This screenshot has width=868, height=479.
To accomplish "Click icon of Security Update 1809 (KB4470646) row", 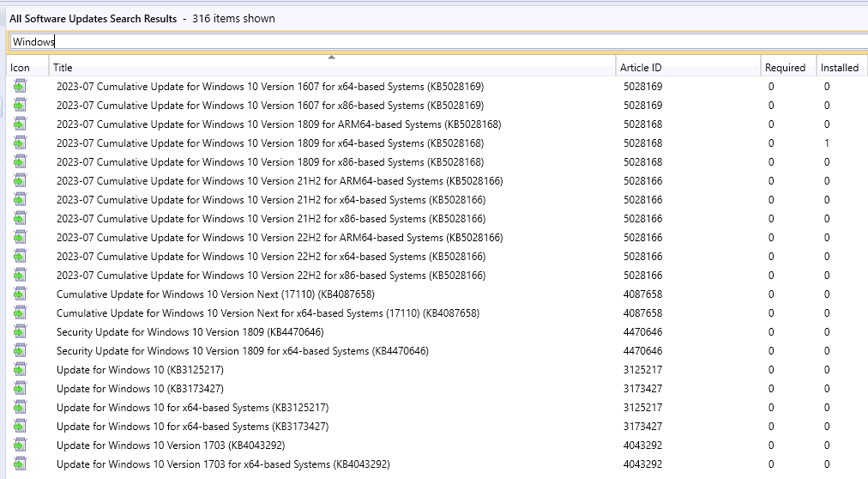I will coord(20,331).
